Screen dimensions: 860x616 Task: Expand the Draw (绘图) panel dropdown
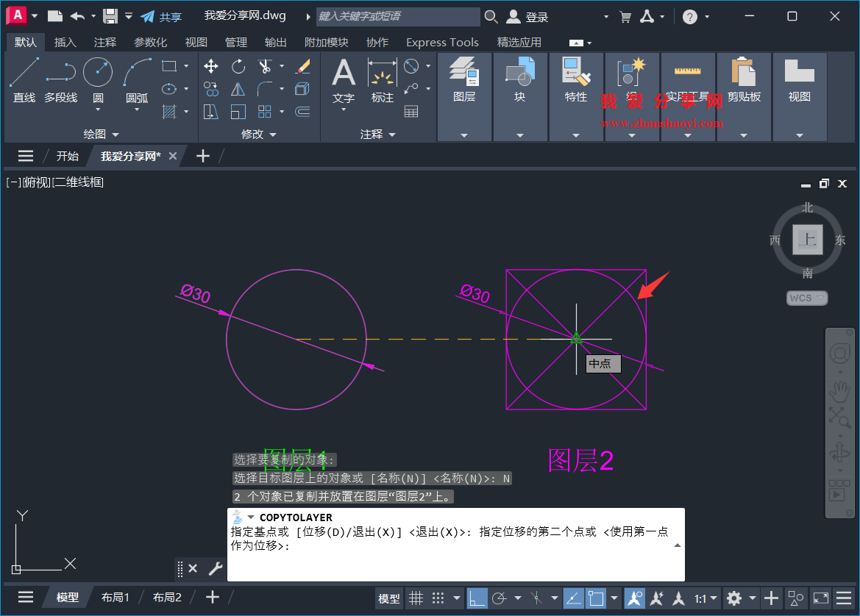click(x=101, y=135)
